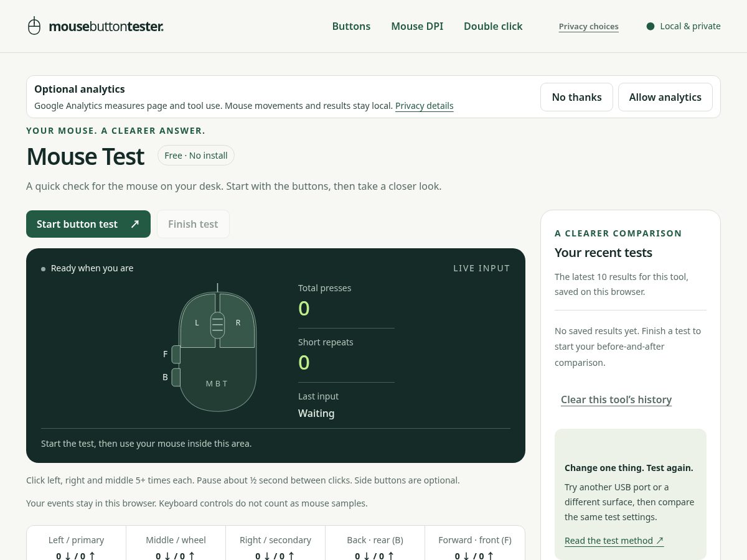
Task: Click the Total presses value
Action: point(304,309)
